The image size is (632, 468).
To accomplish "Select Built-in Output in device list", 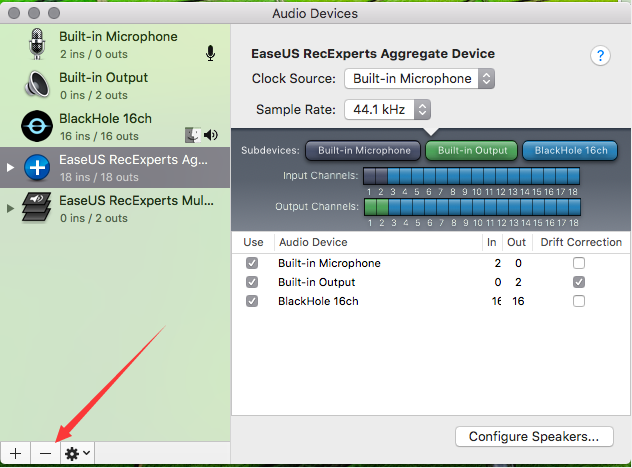I will coord(115,85).
